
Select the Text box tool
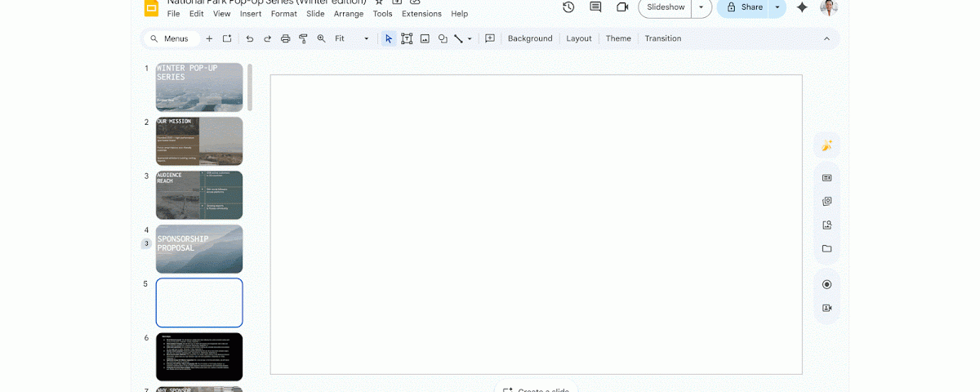(407, 38)
